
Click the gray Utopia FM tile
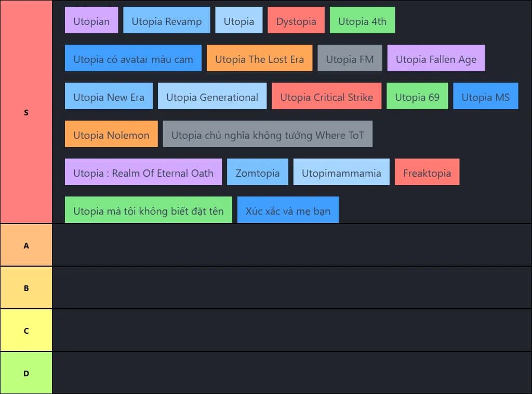350,58
